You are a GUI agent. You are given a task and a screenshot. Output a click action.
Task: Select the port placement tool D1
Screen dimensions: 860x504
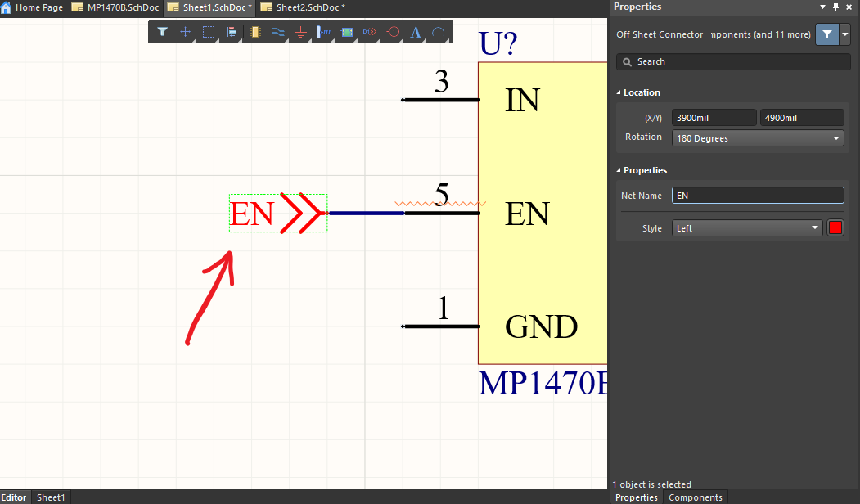[x=370, y=32]
